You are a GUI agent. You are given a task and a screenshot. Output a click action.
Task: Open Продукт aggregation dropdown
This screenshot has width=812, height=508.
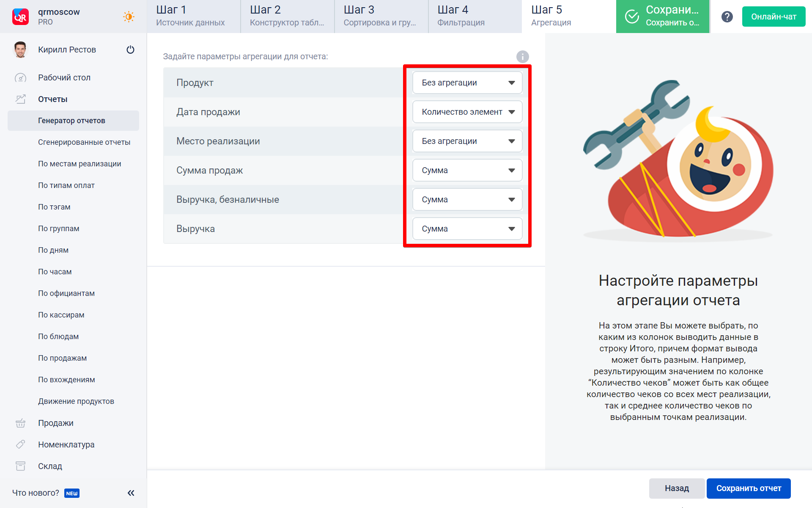pyautogui.click(x=467, y=83)
